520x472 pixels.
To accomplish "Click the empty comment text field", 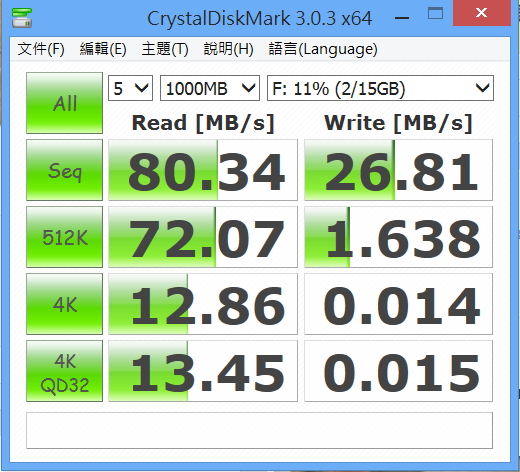I will point(259,430).
